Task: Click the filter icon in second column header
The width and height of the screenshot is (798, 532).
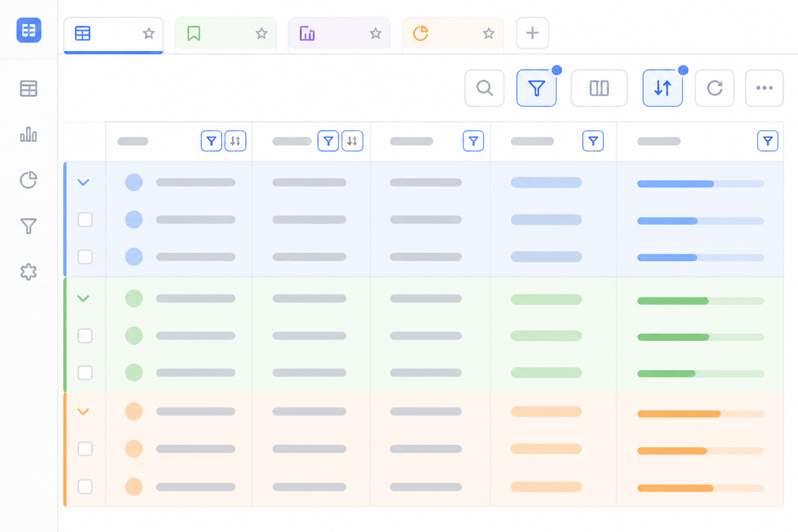Action: [x=328, y=141]
